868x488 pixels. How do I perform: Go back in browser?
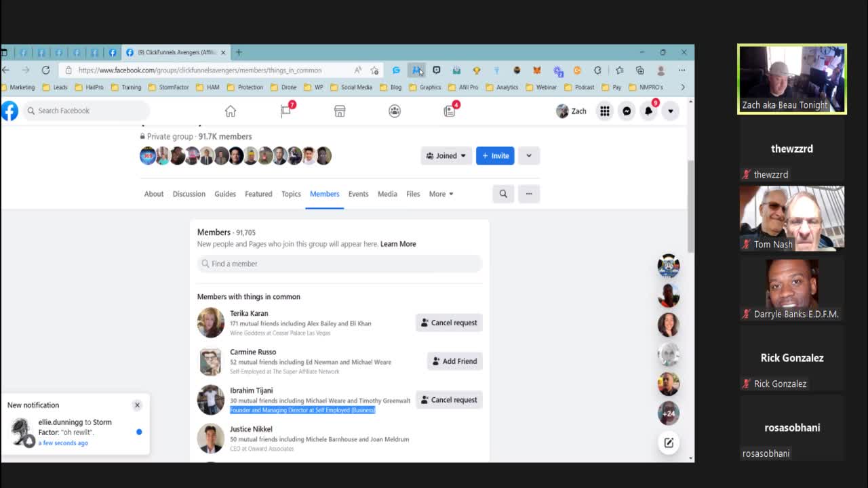(x=5, y=70)
